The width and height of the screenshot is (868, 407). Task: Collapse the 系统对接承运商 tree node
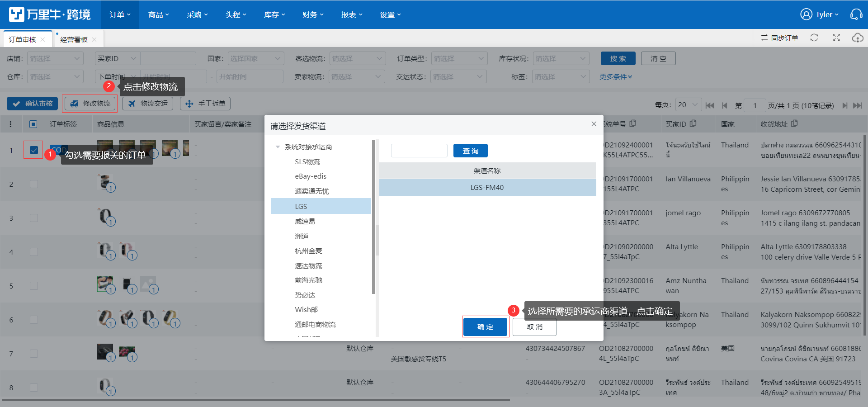(278, 147)
